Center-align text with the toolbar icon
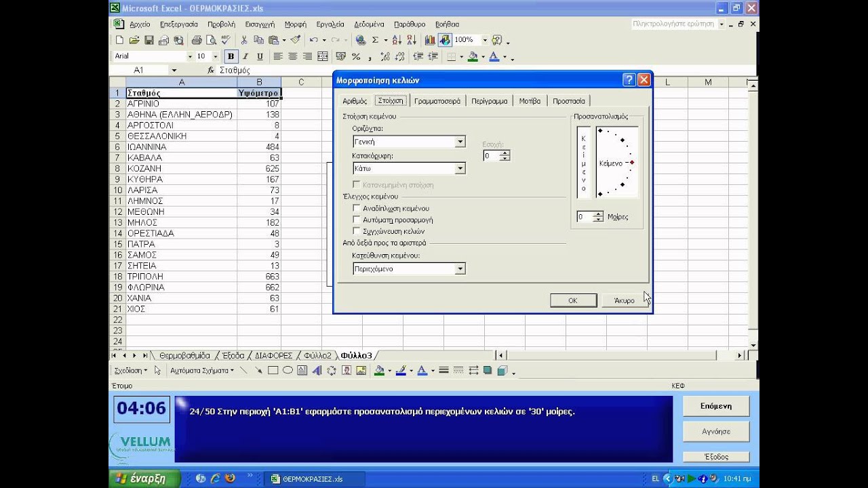 pyautogui.click(x=293, y=56)
